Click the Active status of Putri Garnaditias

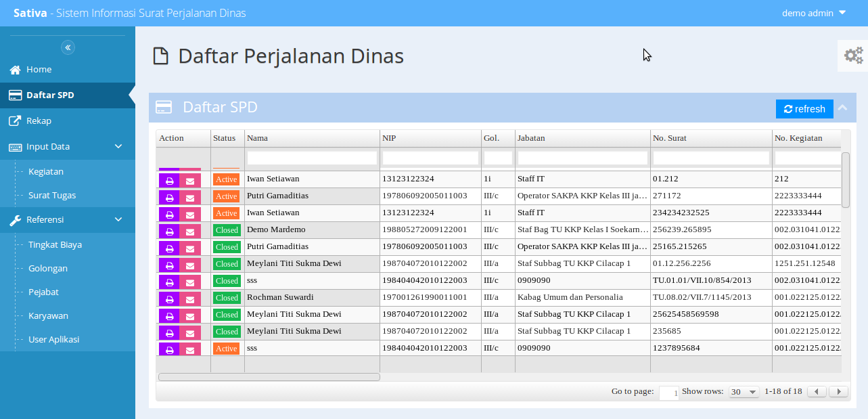(227, 196)
